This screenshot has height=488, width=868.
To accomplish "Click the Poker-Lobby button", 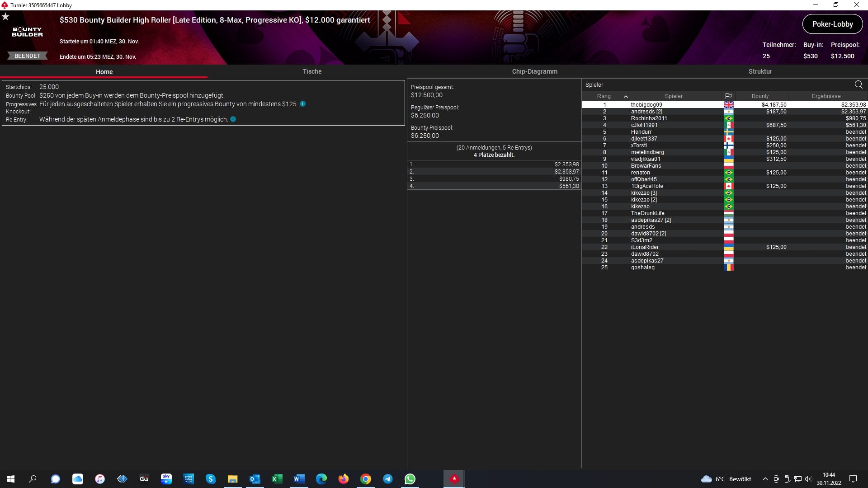I will click(832, 24).
